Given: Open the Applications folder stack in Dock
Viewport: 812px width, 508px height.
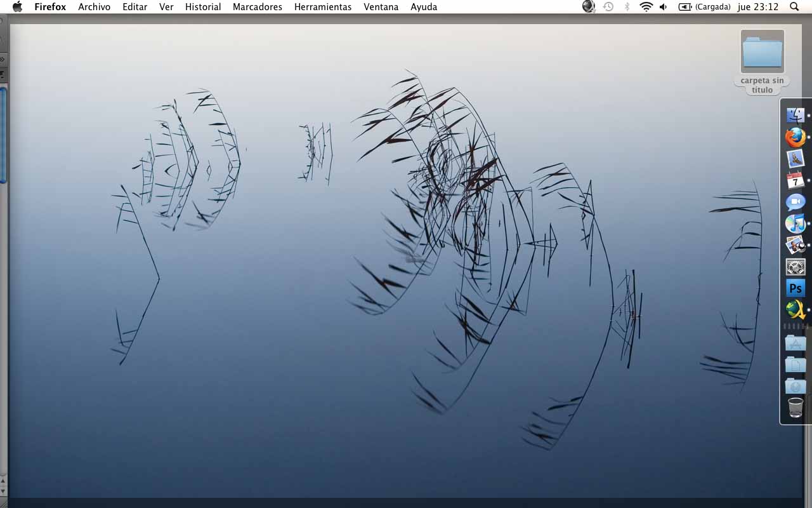Looking at the screenshot, I should pos(796,343).
